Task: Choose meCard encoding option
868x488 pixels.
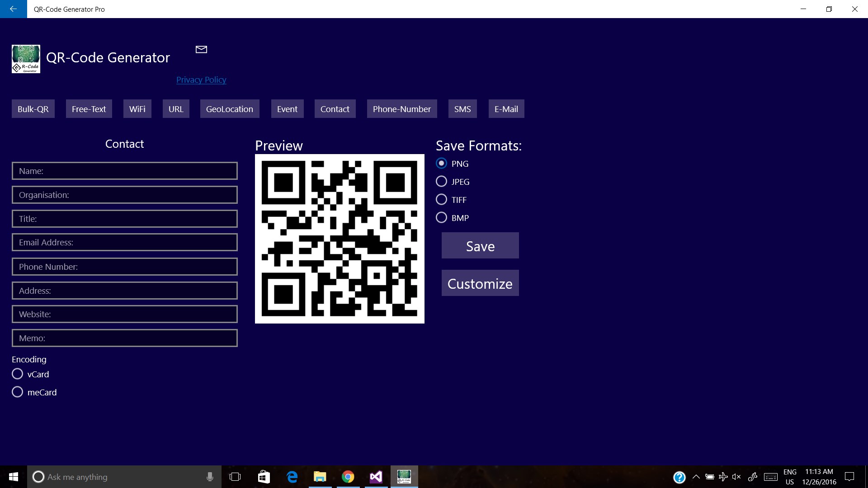Action: pos(17,392)
